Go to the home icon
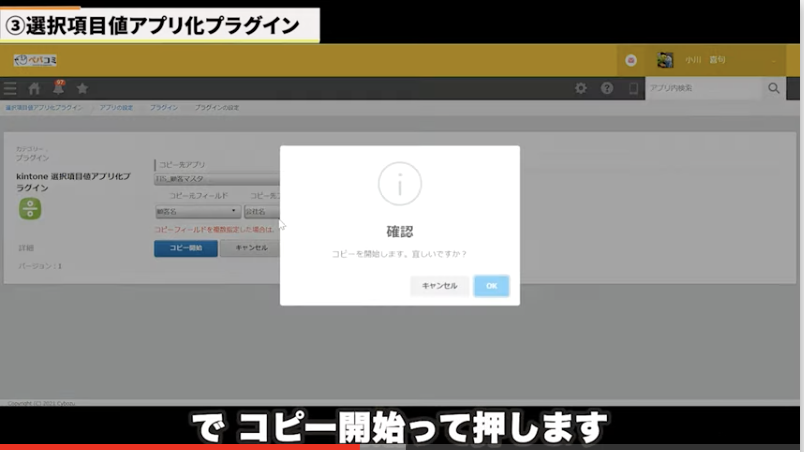Viewport: 804px width, 452px height. pyautogui.click(x=34, y=89)
